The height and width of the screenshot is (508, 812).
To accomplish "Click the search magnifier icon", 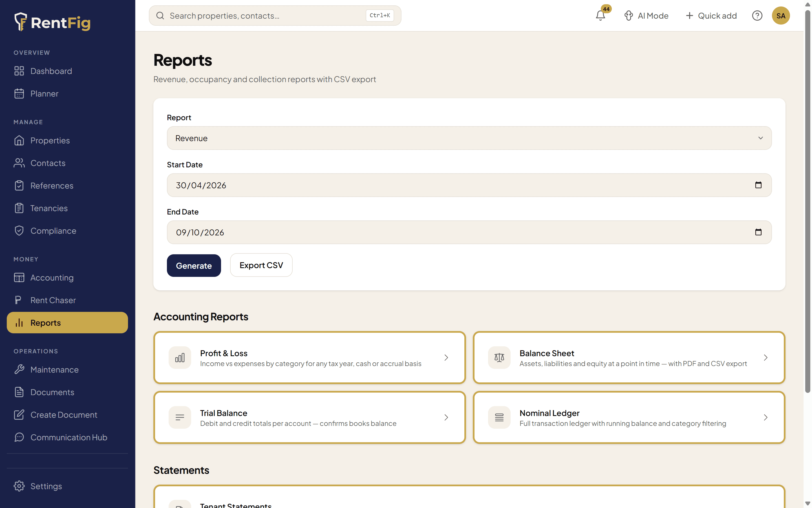I will point(160,16).
